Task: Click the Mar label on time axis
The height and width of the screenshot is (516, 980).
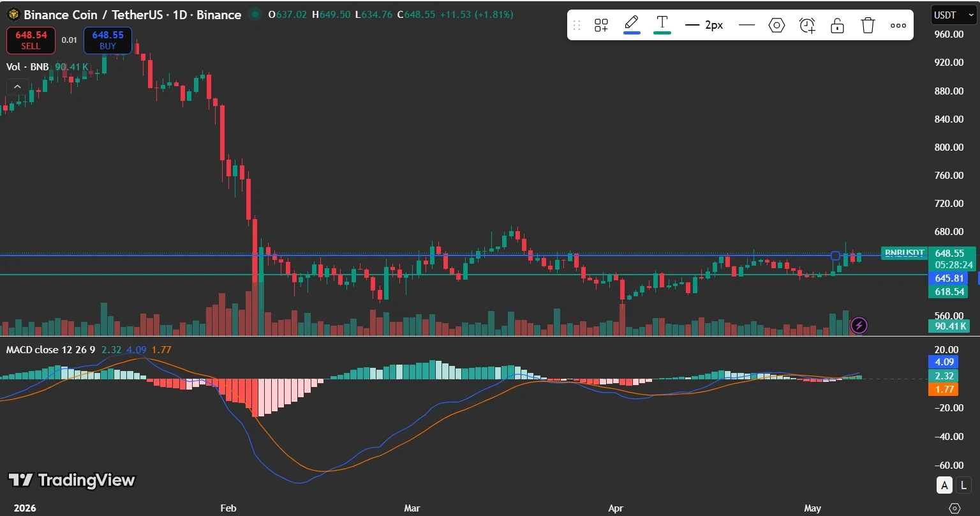Action: coord(412,508)
